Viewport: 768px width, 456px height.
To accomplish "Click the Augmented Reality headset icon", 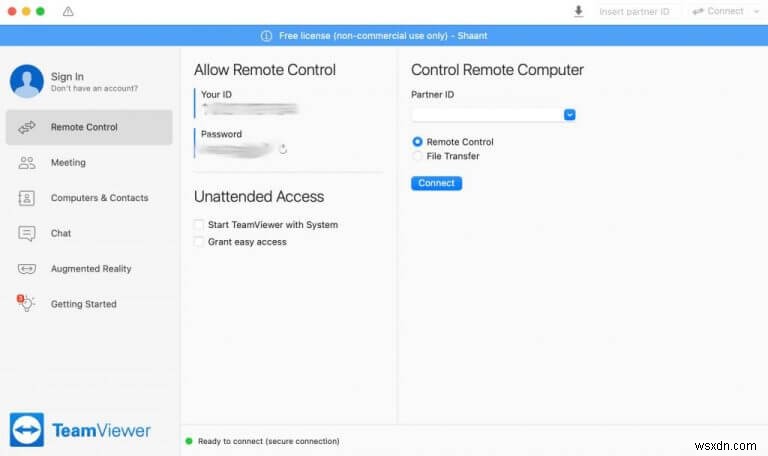I will point(26,269).
